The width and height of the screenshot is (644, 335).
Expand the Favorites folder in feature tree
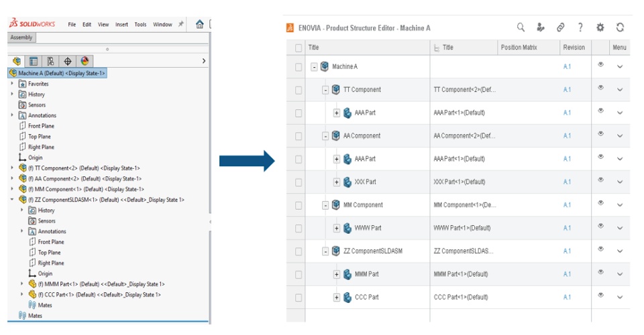click(x=12, y=84)
